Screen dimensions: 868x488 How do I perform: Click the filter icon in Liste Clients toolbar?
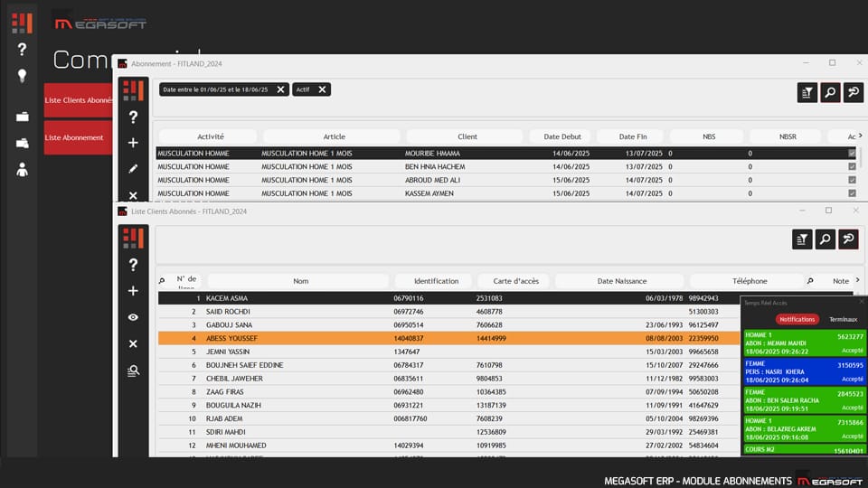tap(802, 239)
